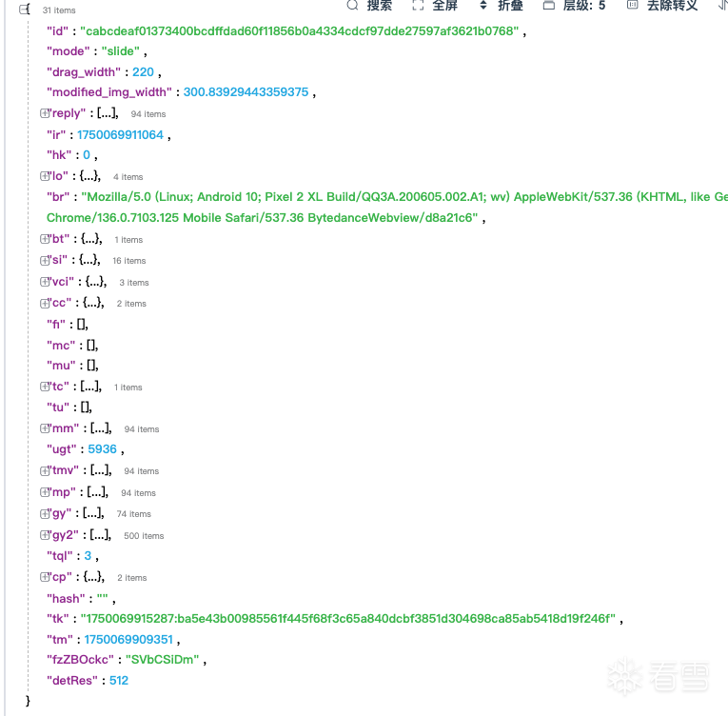The height and width of the screenshot is (716, 728).
Task: Select the "fi" empty array
Action: click(83, 325)
